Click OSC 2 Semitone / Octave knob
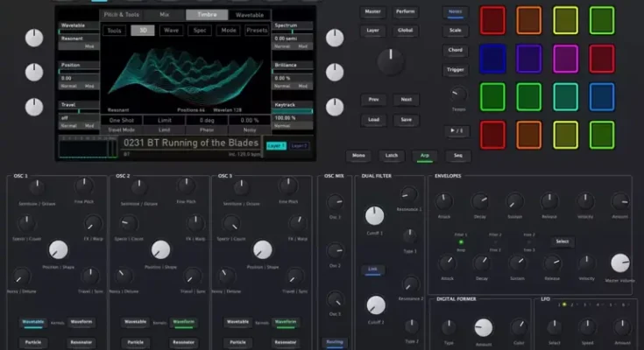Screen dimensions: 644x350 (x=138, y=187)
